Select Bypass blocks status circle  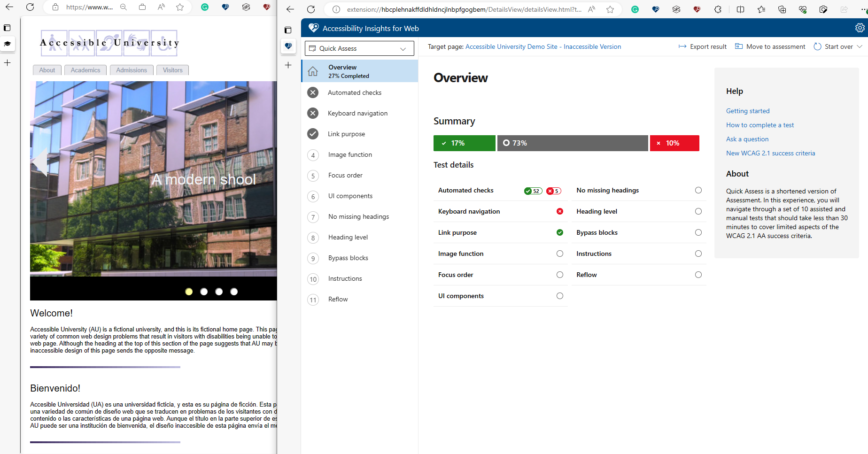[698, 232]
